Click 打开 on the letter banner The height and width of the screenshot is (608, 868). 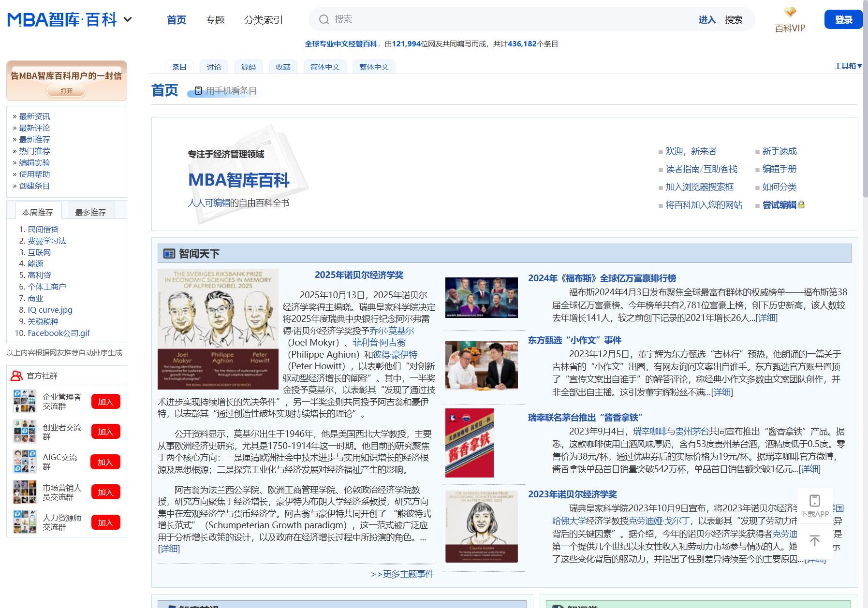pyautogui.click(x=67, y=90)
